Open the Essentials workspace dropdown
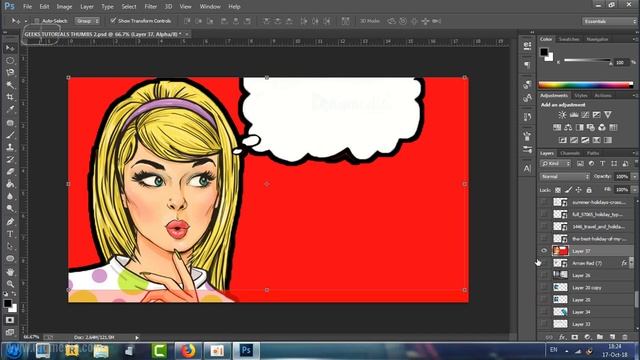Image resolution: width=640 pixels, height=360 pixels. [x=609, y=21]
